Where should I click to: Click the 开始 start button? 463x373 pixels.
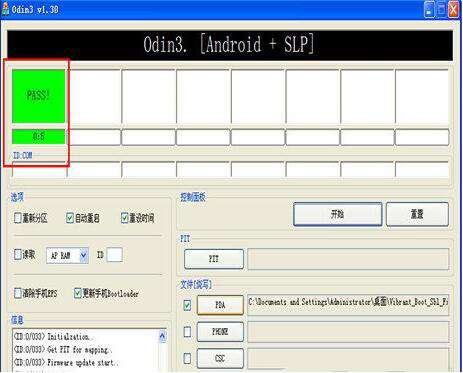pyautogui.click(x=338, y=214)
